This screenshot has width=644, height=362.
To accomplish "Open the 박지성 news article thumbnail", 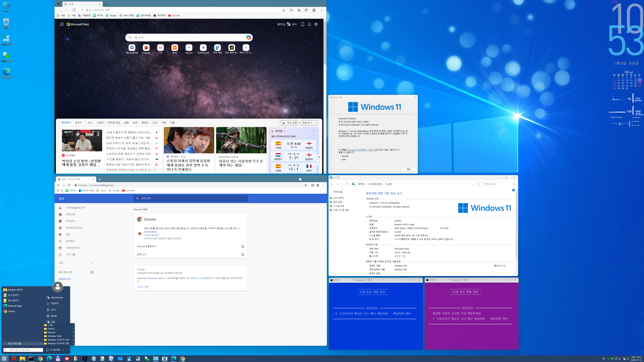I will coord(82,140).
